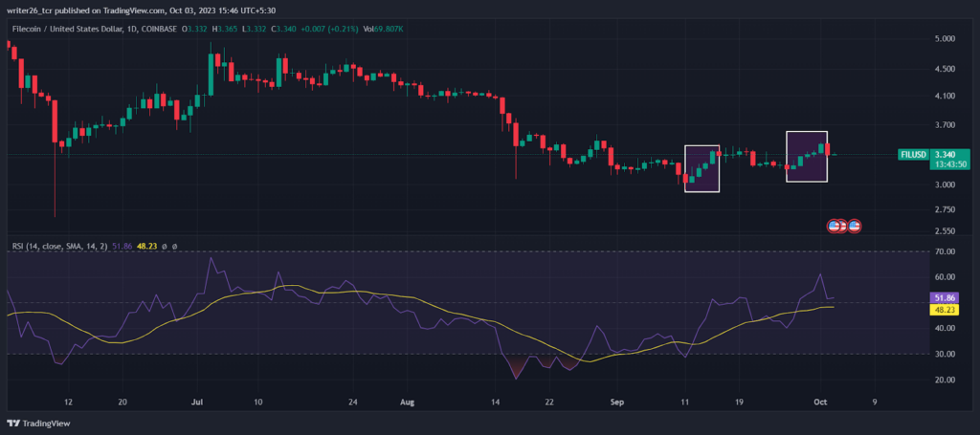Click the 3.700 price axis label
This screenshot has height=435, width=980.
pyautogui.click(x=944, y=125)
